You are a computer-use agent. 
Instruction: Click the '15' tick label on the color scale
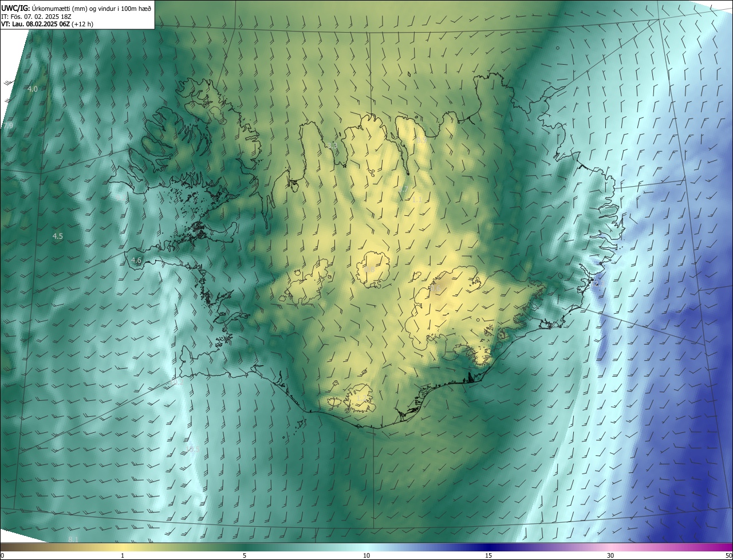pyautogui.click(x=488, y=555)
